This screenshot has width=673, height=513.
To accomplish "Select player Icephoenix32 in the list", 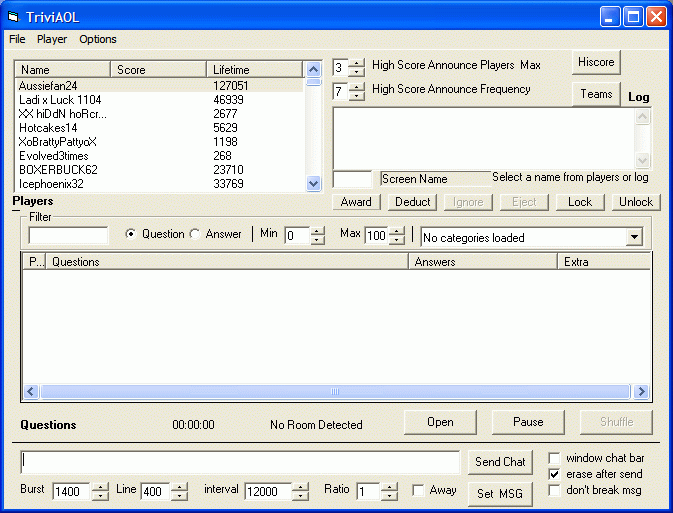I will 159,184.
